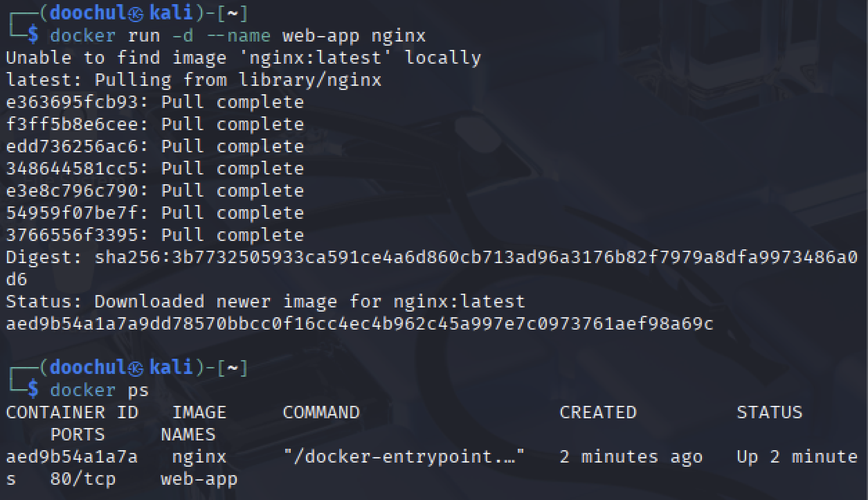Screen dimensions: 868x500
Task: Click the IMAGE column header
Action: point(199,412)
